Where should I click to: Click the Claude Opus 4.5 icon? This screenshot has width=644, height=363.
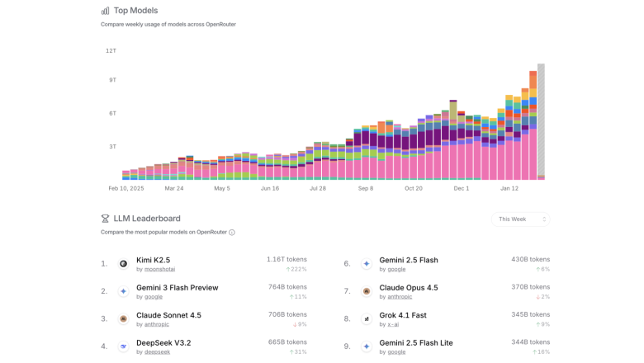[366, 291]
